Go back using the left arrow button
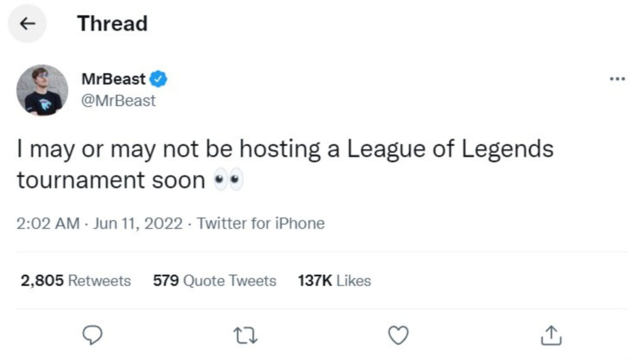Image resolution: width=644 pixels, height=360 pixels. [27, 23]
